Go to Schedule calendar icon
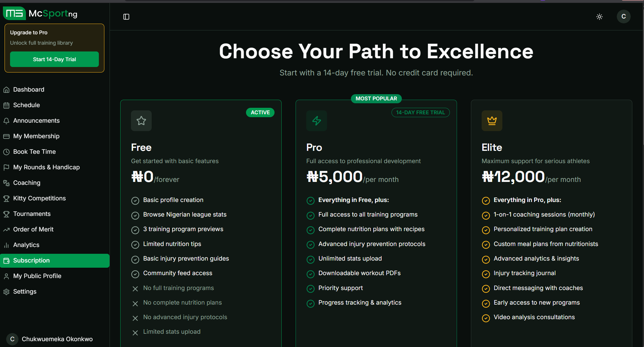644x347 pixels. click(x=6, y=105)
